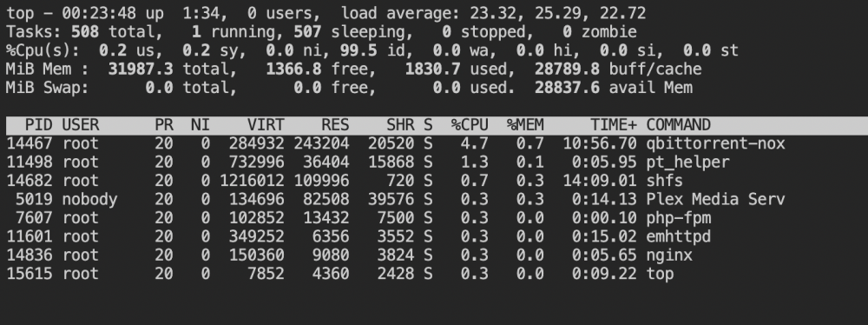The image size is (868, 325).
Task: Select the pt_helper process name
Action: pyautogui.click(x=687, y=162)
